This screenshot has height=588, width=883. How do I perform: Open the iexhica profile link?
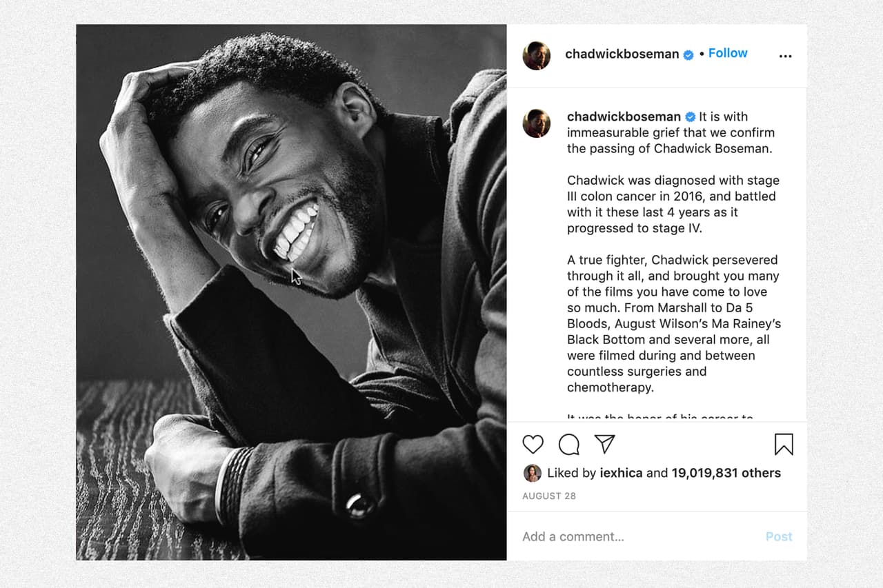(621, 473)
